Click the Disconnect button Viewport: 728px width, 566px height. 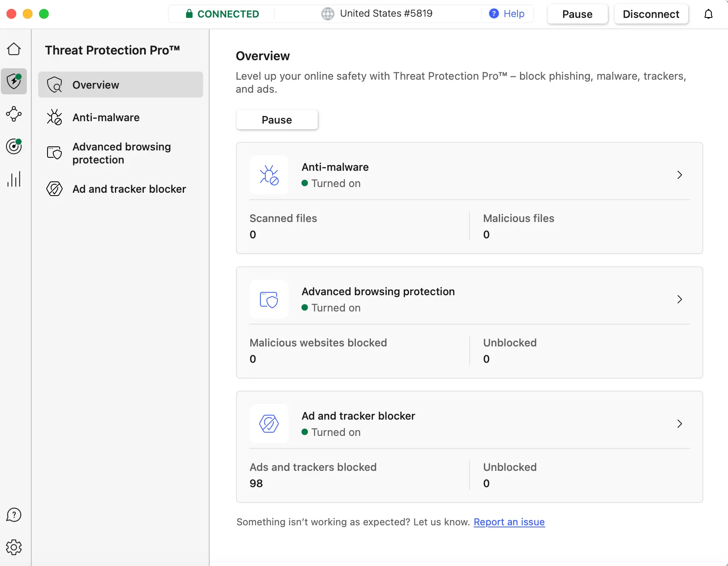click(651, 14)
